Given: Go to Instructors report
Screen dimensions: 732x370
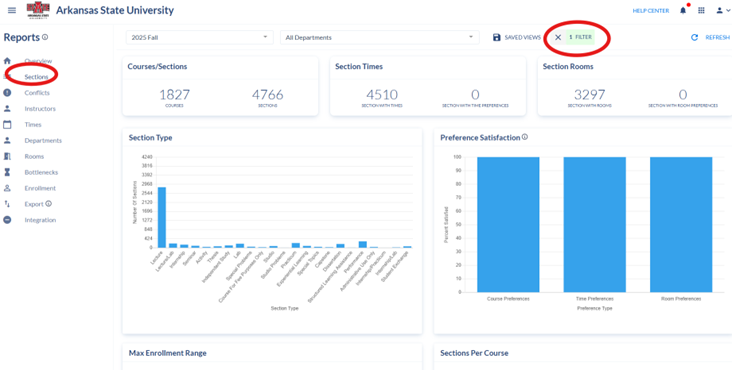Looking at the screenshot, I should 40,108.
